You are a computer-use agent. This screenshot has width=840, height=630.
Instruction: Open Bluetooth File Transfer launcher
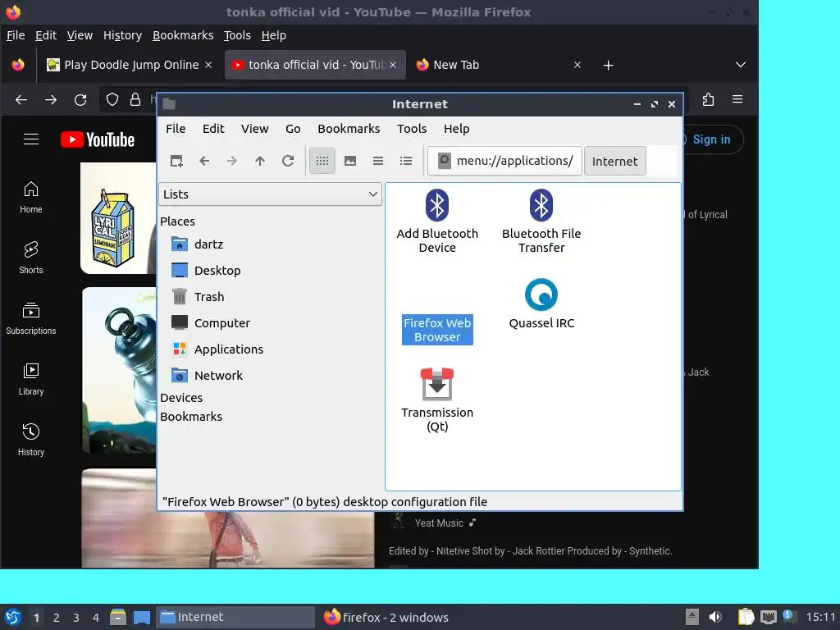click(541, 221)
